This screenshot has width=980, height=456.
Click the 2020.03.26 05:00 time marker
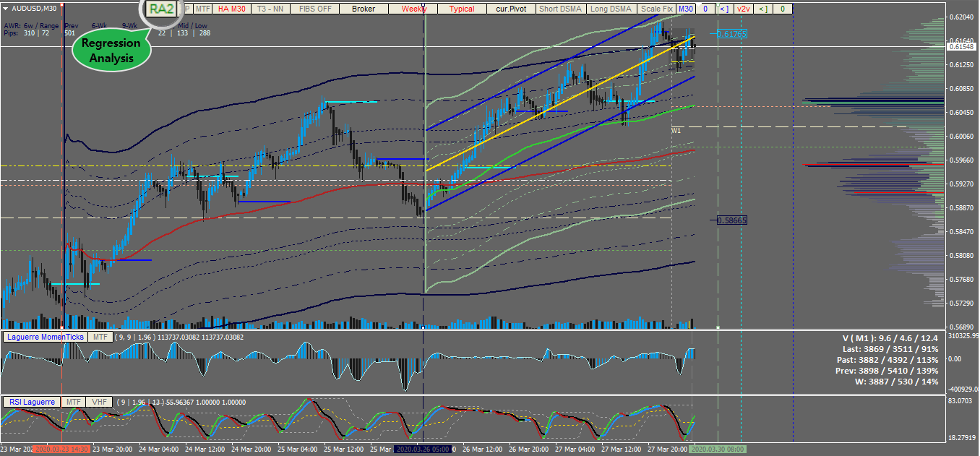pyautogui.click(x=424, y=449)
